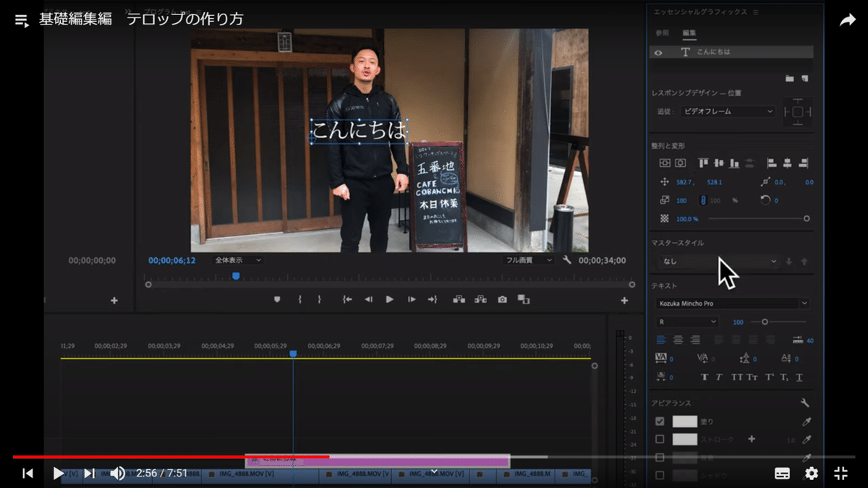The image size is (868, 488).
Task: Click the opacity slider handle
Action: tap(807, 218)
